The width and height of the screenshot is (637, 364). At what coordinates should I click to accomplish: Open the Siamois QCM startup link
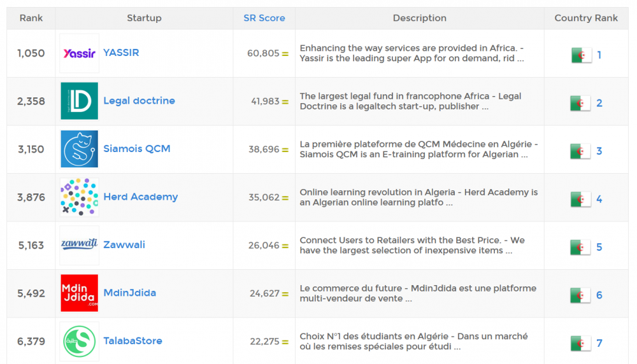(x=137, y=149)
